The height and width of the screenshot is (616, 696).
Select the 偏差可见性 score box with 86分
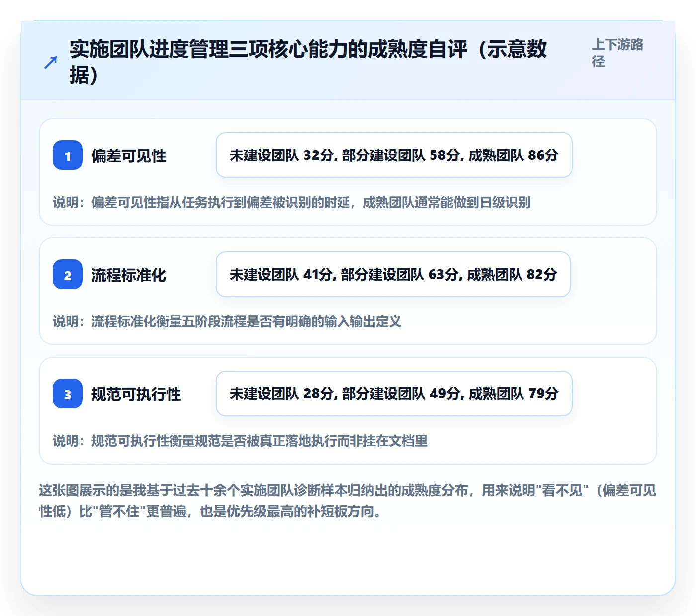(x=394, y=155)
